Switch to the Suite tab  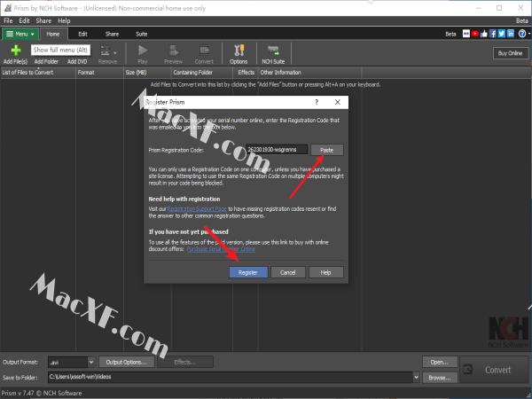click(141, 34)
